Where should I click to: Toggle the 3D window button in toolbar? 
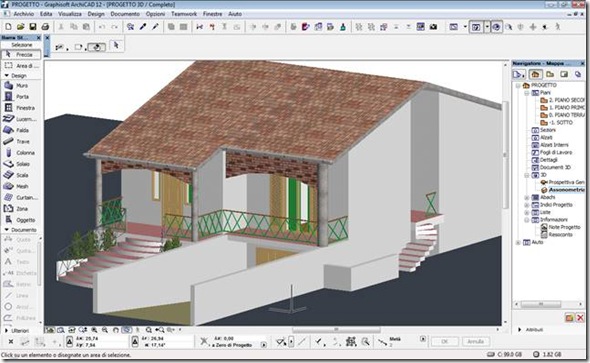pos(476,27)
